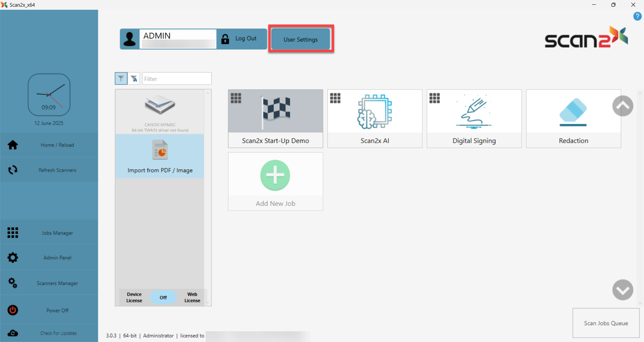Click the round scroll-down chevron button
This screenshot has width=644, height=342.
[x=623, y=290]
